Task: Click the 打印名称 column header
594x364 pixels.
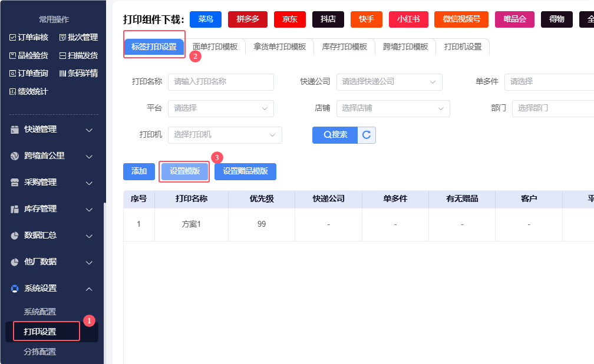Action: pyautogui.click(x=192, y=199)
